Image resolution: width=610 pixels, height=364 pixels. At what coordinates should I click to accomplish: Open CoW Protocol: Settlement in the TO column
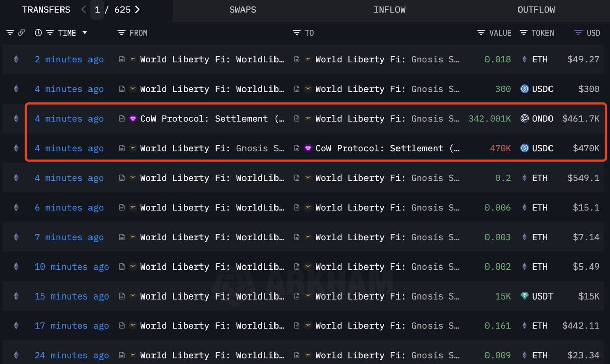[x=388, y=148]
